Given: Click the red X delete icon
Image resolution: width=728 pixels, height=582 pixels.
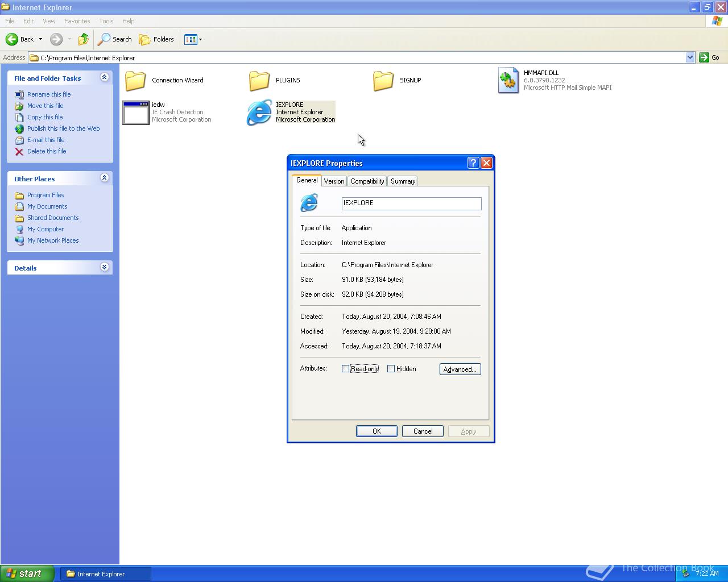Looking at the screenshot, I should (19, 152).
